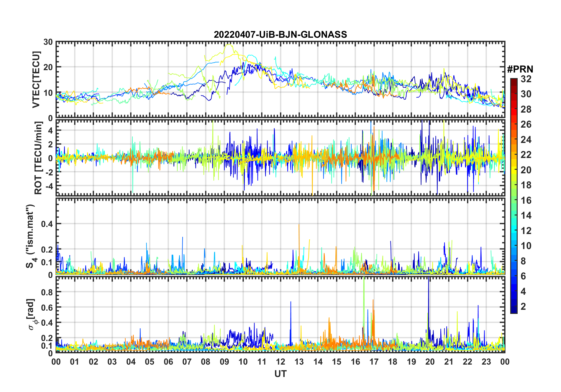This screenshot has height=392, width=561.
Task: Click colorbar tick label 18
Action: 526,185
